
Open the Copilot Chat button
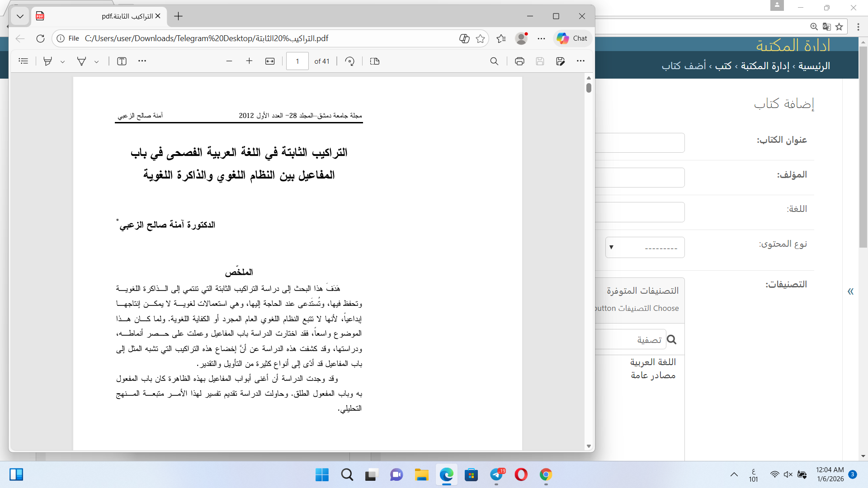click(x=572, y=38)
